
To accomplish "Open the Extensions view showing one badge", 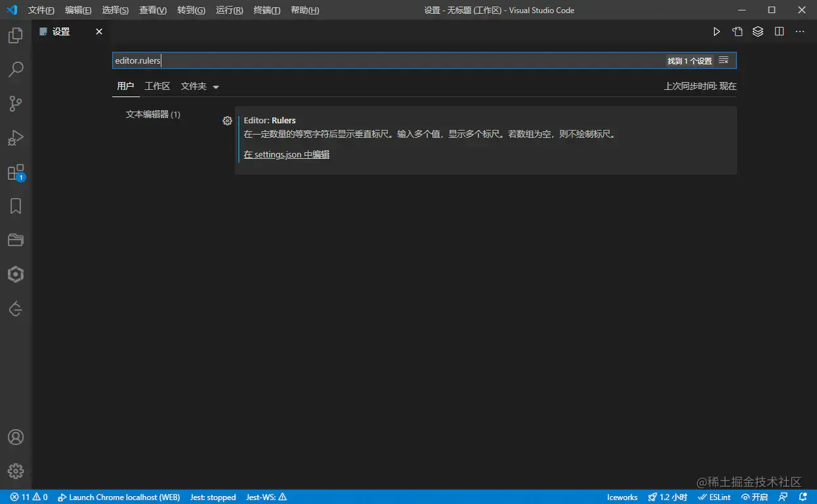I will click(x=15, y=172).
